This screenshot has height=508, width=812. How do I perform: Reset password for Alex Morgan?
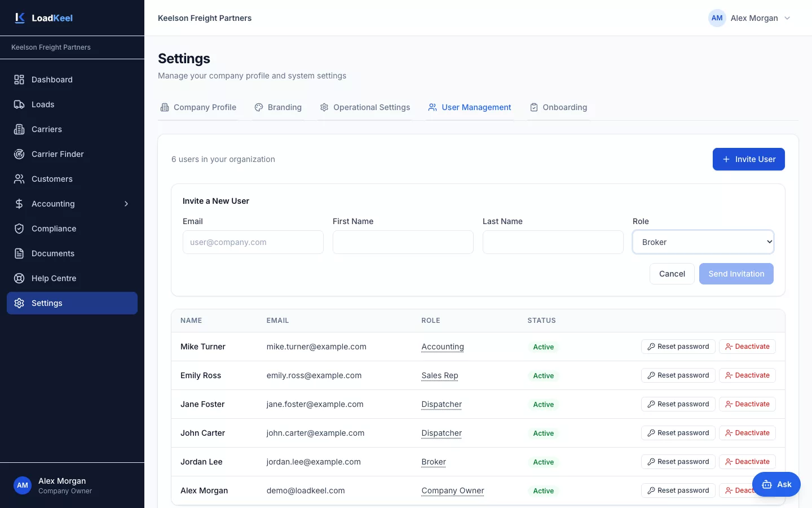point(678,491)
